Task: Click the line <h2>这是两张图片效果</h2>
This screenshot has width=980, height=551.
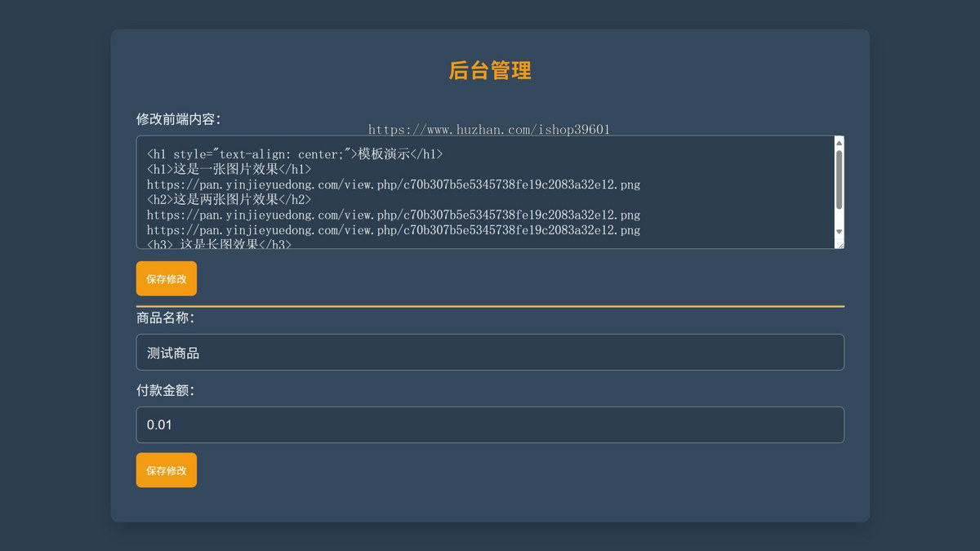Action: coord(229,199)
